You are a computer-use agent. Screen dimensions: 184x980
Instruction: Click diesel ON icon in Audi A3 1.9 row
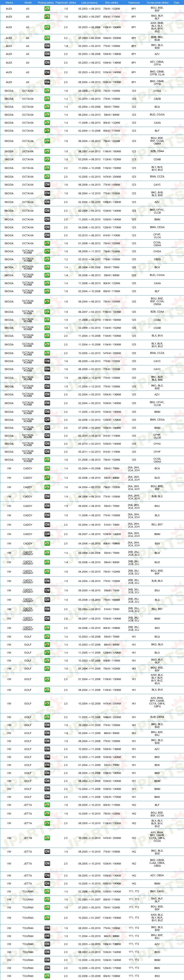tap(47, 46)
